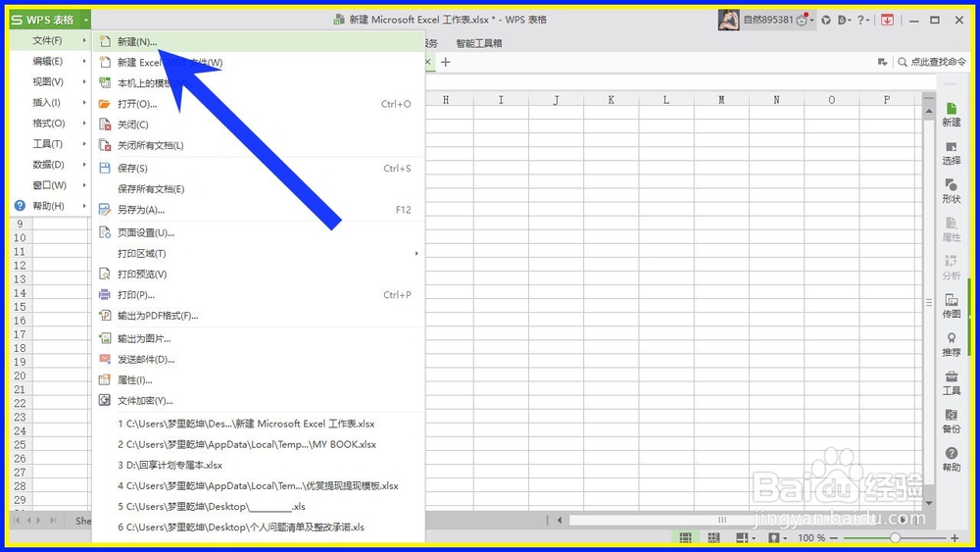Click the zoom out minus button

pyautogui.click(x=834, y=537)
